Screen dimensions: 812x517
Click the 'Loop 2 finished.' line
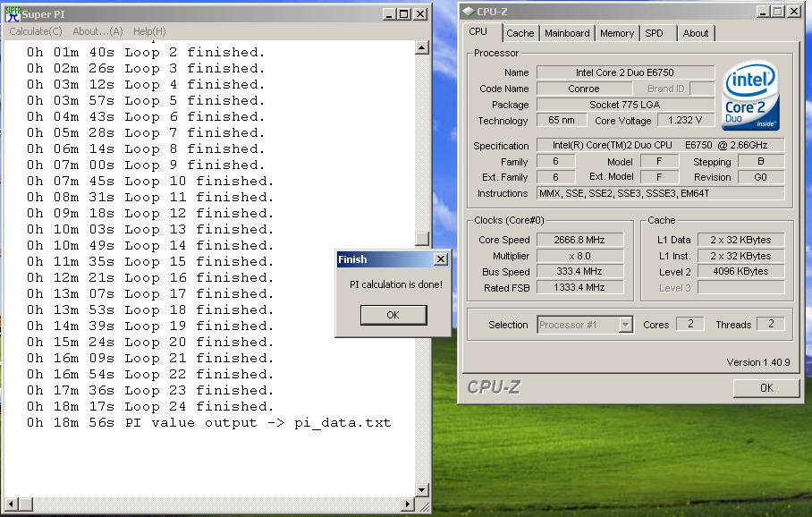click(x=146, y=52)
